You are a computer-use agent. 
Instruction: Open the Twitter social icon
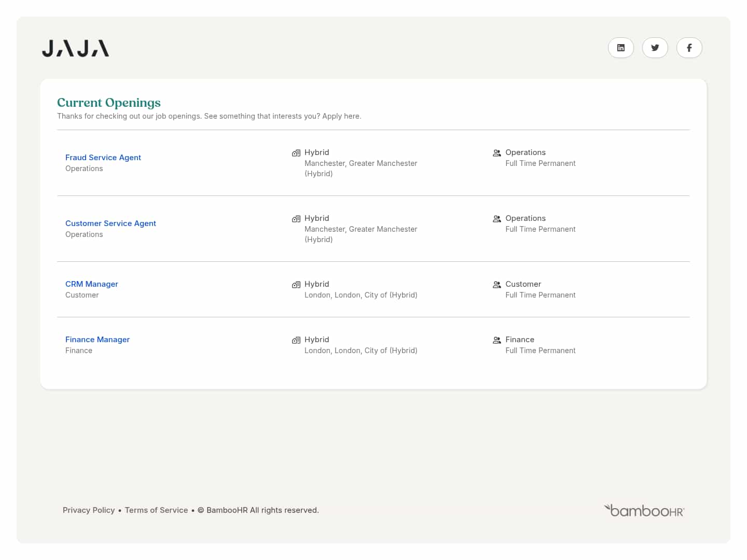[x=655, y=48]
